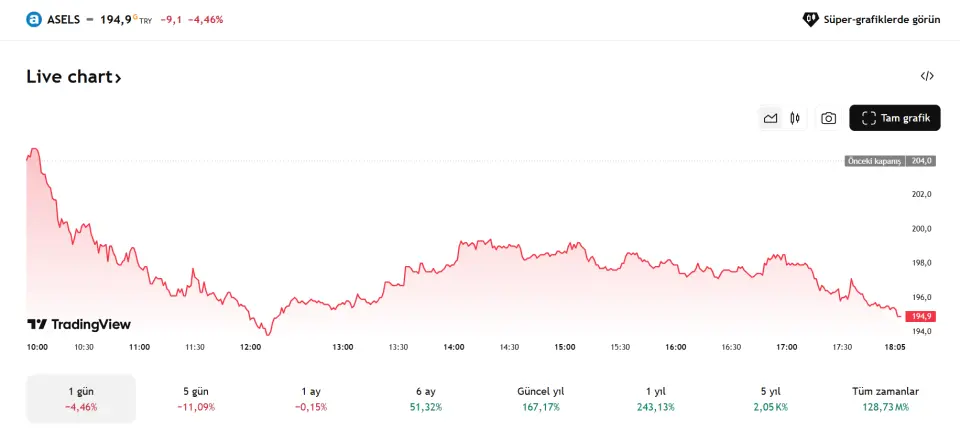
Task: Switch to area chart style
Action: [x=770, y=118]
